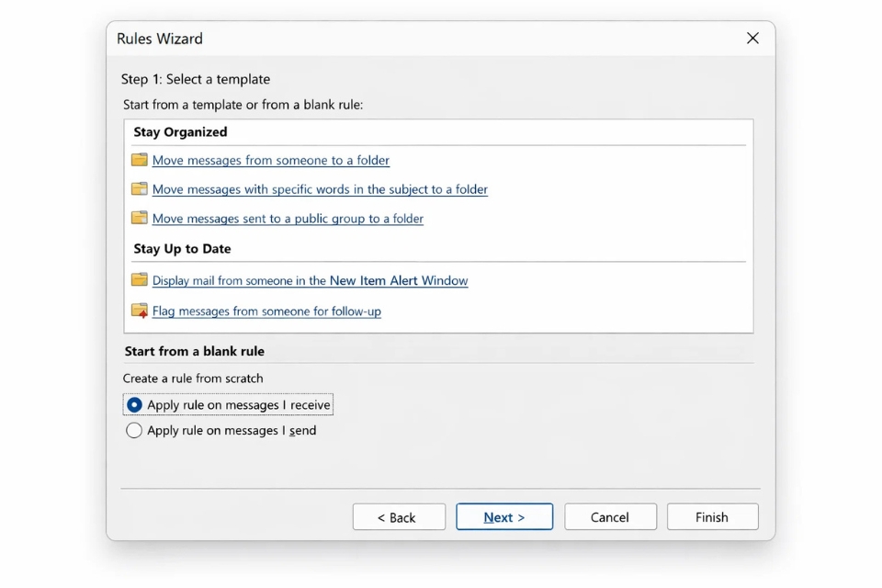
Task: Close the Rules Wizard dialog with X
Action: point(752,39)
